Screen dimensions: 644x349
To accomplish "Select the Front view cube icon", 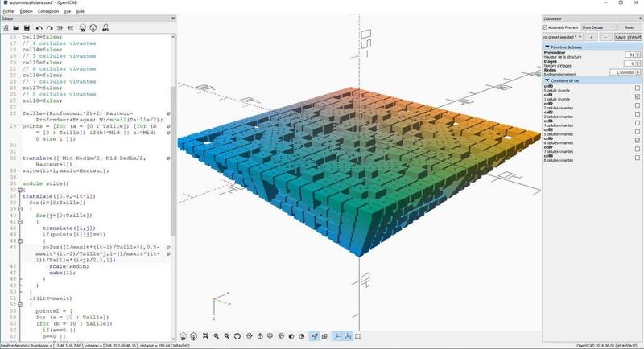I will pos(291,336).
